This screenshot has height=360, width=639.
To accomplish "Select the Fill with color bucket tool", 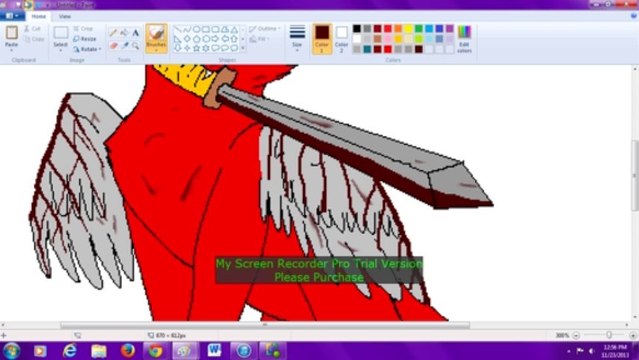I will point(124,33).
